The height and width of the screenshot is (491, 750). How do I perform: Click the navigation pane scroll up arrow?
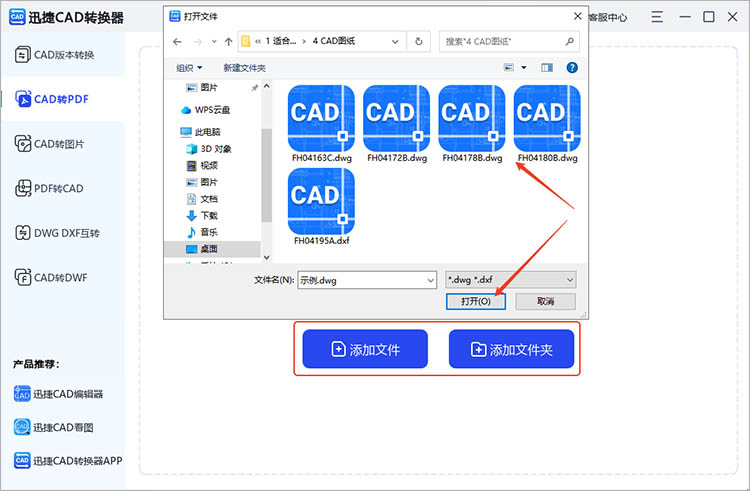266,87
